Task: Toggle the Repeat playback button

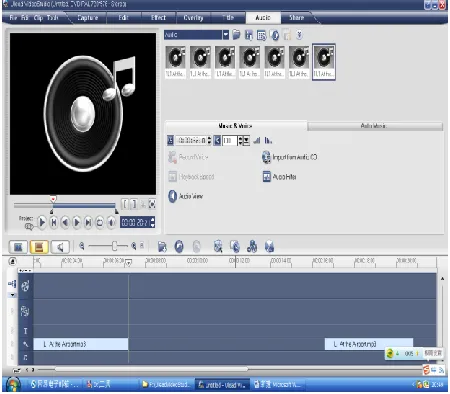Action: tap(100, 222)
